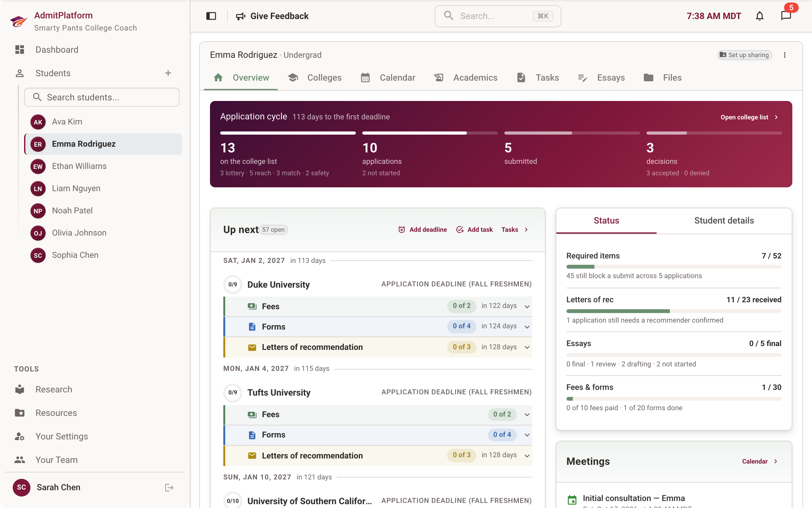Screen dimensions: 812x508
Task: Open the Tasks link in Up next
Action: tap(515, 230)
